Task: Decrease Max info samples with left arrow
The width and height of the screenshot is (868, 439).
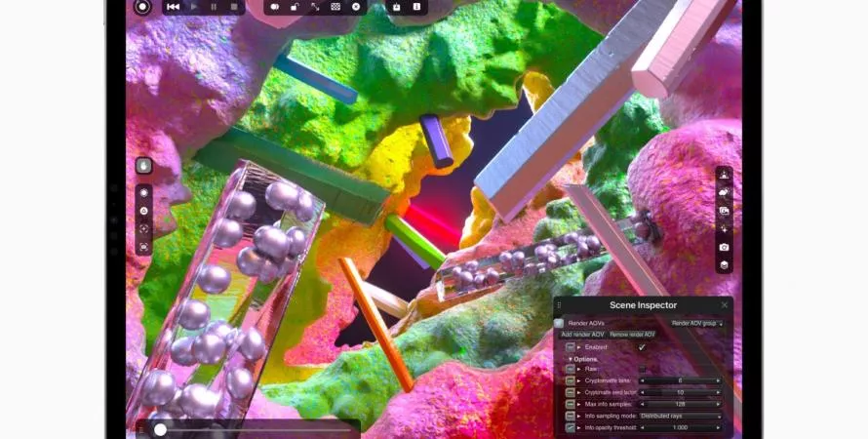Action: [x=642, y=404]
